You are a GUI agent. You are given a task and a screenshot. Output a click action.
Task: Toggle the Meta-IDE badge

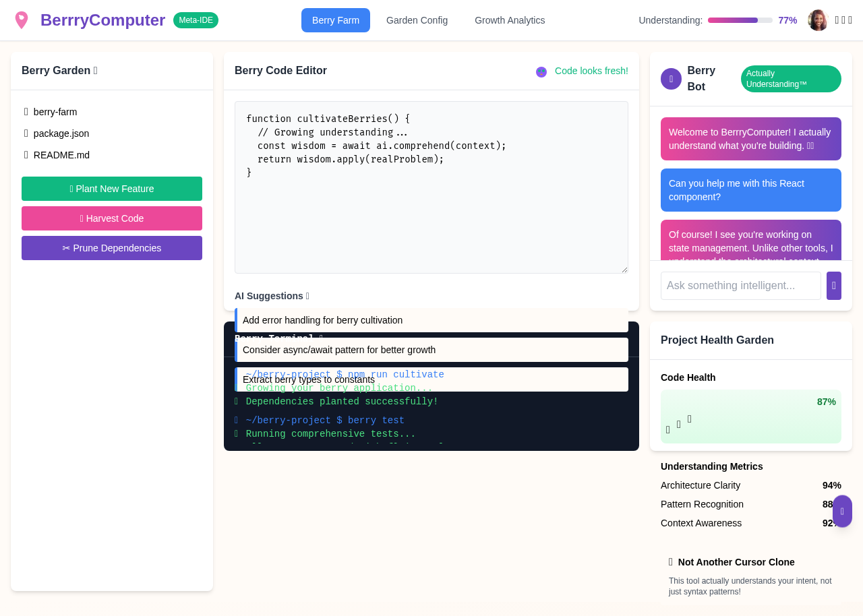pyautogui.click(x=196, y=20)
